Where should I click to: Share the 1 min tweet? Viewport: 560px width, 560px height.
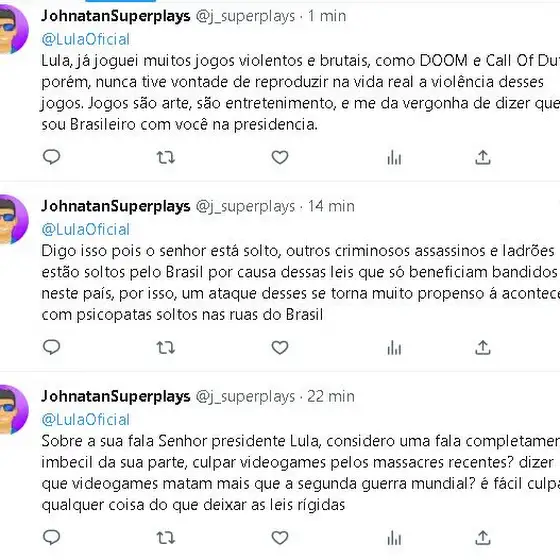[x=482, y=157]
